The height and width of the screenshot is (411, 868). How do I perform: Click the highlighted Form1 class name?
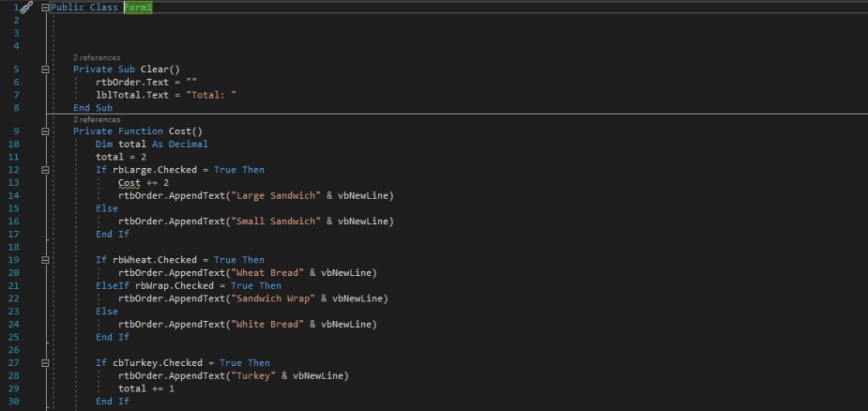(x=138, y=8)
